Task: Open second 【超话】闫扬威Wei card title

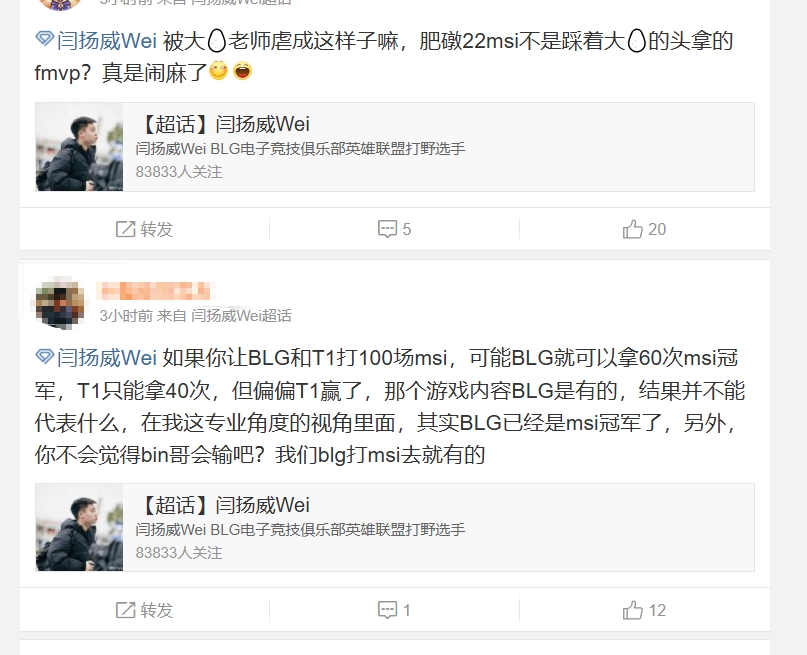Action: pyautogui.click(x=223, y=505)
